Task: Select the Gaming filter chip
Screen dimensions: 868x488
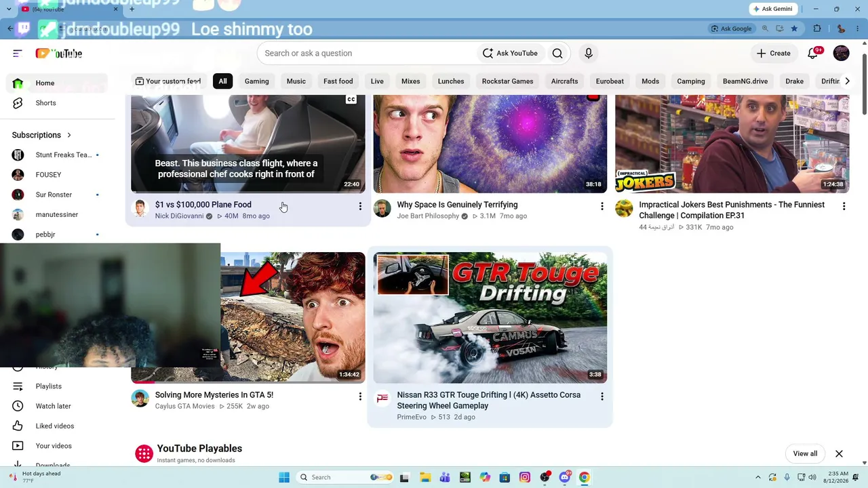Action: [x=256, y=81]
